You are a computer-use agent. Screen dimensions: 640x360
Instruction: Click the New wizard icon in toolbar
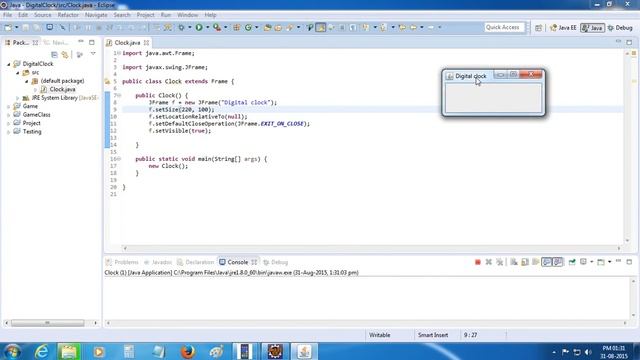pos(8,27)
